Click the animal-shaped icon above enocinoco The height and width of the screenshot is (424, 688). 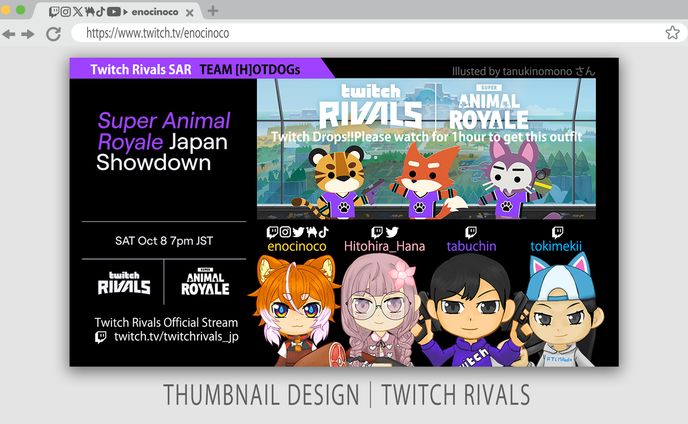pos(312,232)
